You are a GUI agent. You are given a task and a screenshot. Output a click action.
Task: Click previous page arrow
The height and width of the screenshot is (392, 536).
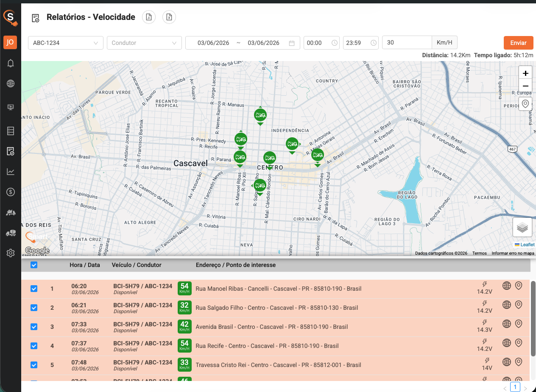(505, 388)
